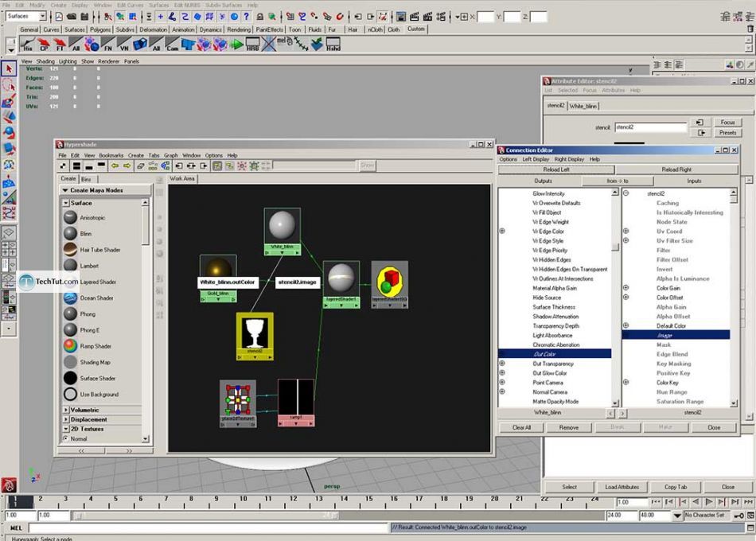
Task: Click the Presets button in Attribute Editor
Action: pos(727,133)
